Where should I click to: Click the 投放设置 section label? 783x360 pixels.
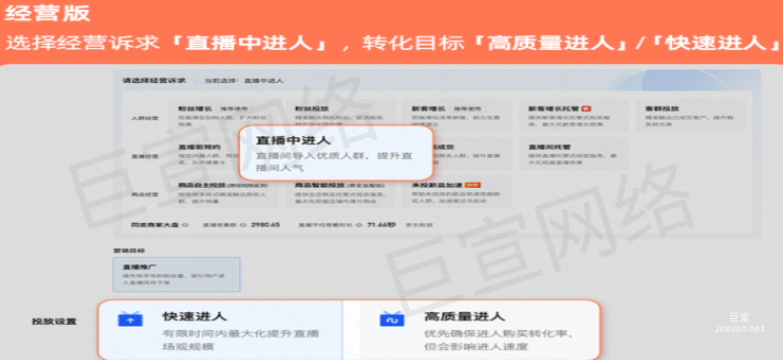tap(54, 322)
